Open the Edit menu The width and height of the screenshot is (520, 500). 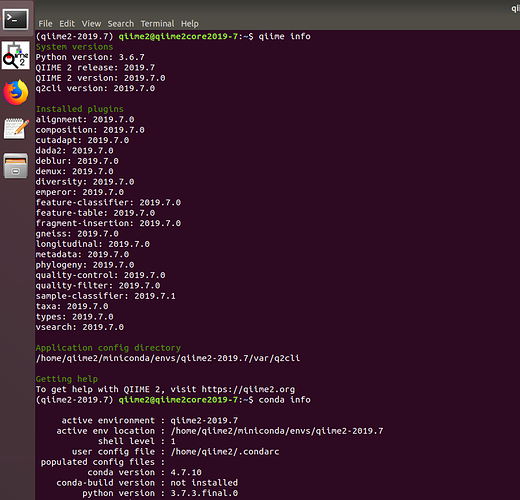click(67, 24)
